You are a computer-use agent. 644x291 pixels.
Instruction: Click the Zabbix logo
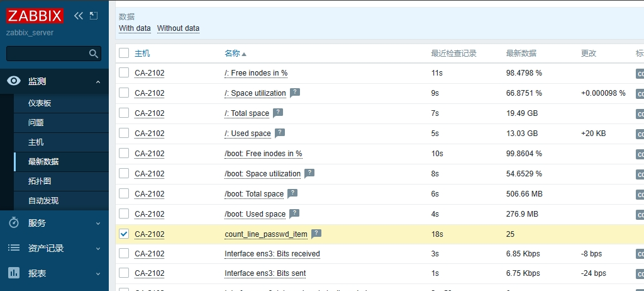click(x=35, y=16)
